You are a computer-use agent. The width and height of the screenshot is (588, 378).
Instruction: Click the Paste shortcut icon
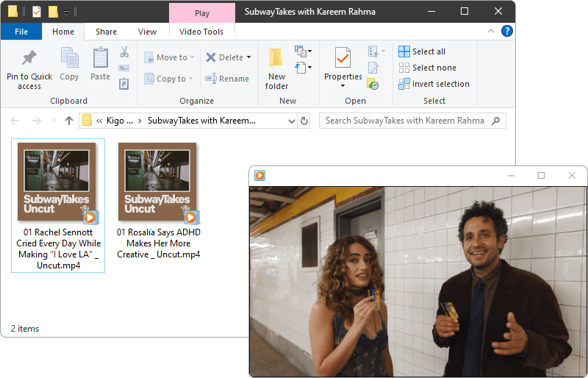124,85
